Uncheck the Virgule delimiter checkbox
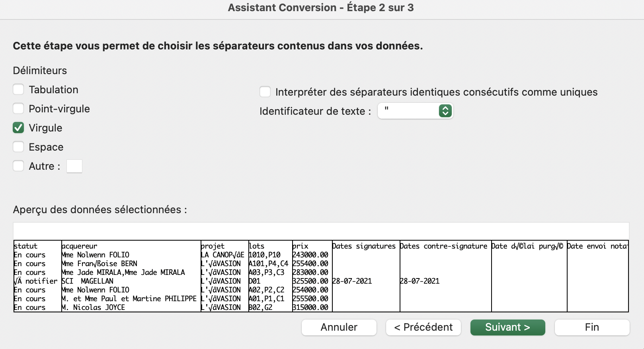Viewport: 644px width, 349px height. point(18,127)
